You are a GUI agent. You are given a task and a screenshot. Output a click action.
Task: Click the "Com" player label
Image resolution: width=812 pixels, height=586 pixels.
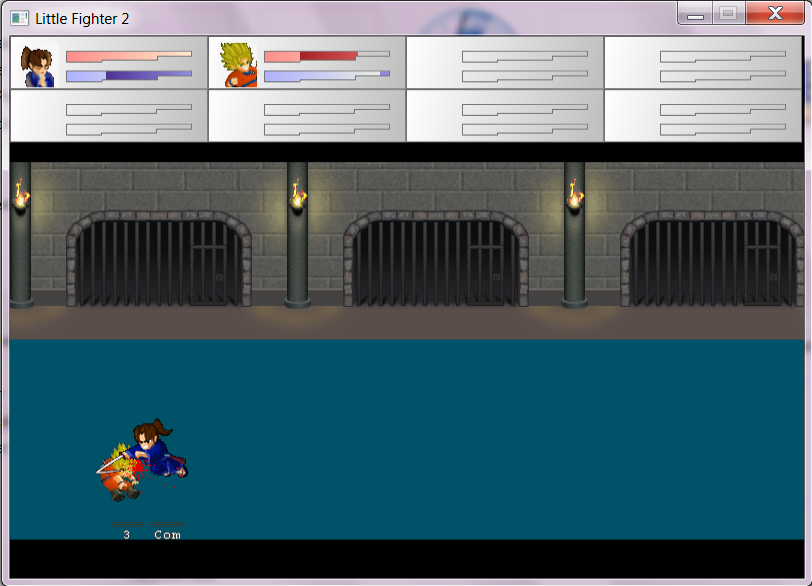coord(167,535)
